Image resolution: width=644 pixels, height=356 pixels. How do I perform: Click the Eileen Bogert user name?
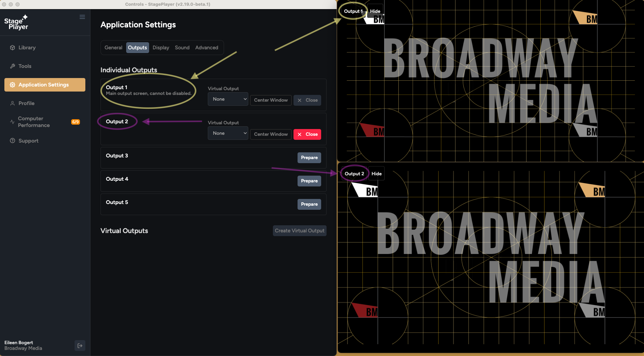(19, 342)
